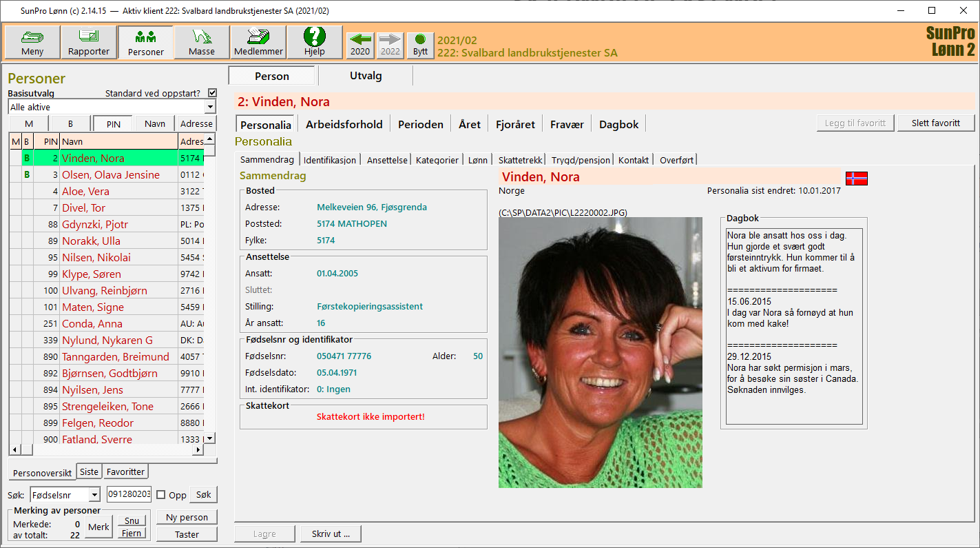Go to previous year 2020 arrow
The image size is (980, 548).
coord(360,45)
